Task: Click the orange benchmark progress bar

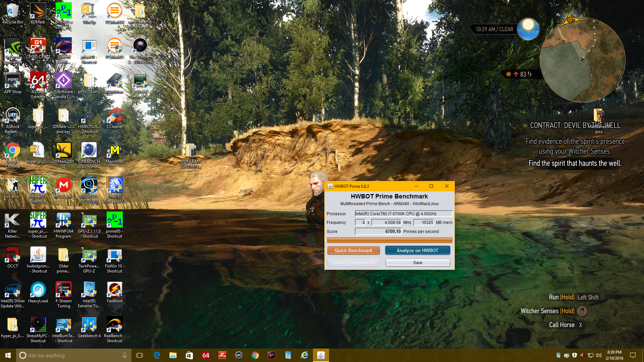Action: (x=389, y=240)
